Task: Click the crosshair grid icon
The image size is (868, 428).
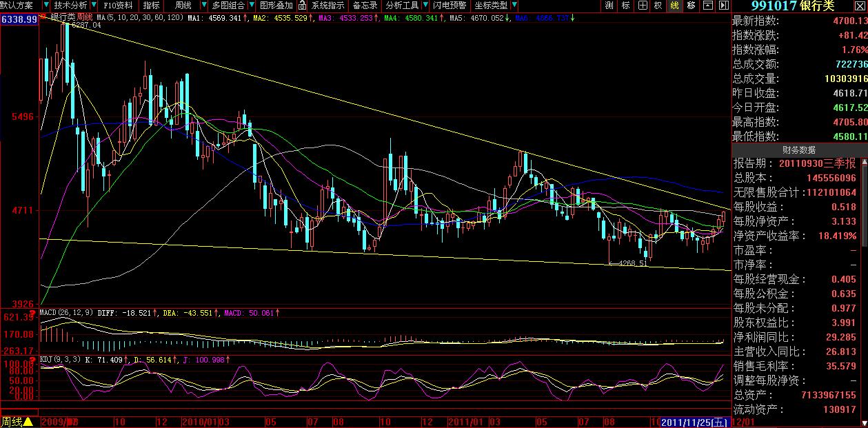Action: pyautogui.click(x=643, y=6)
